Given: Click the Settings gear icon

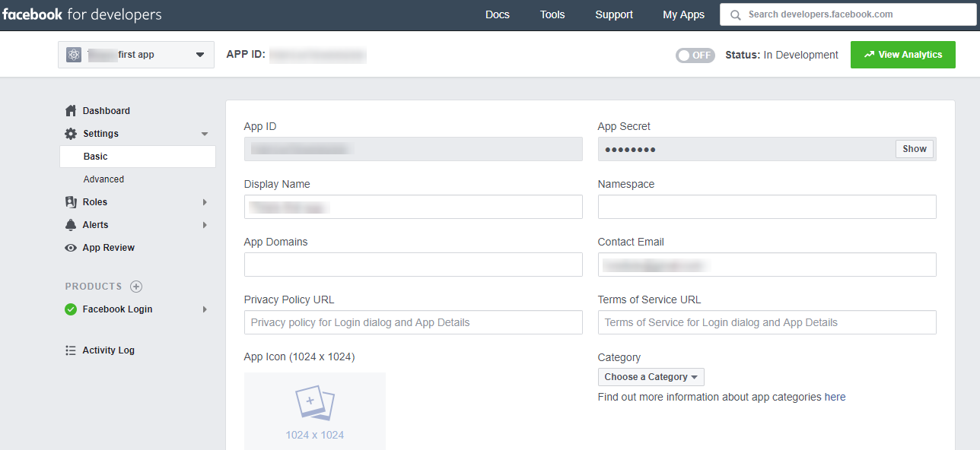Looking at the screenshot, I should coord(71,134).
